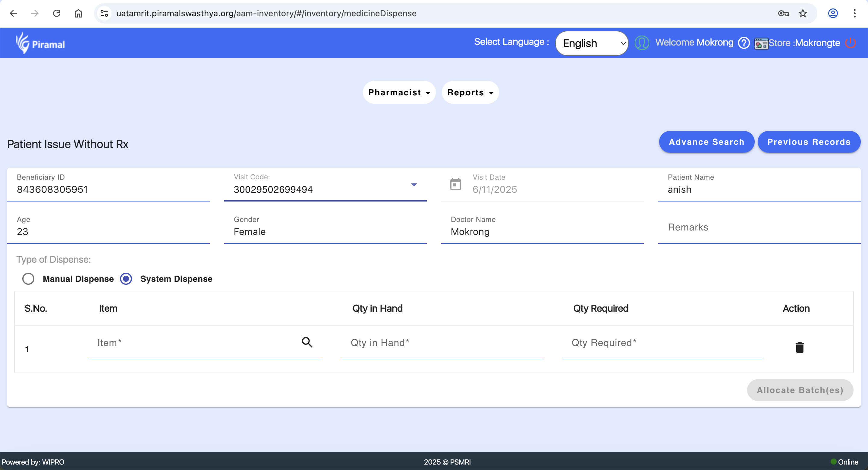Open the Visit Date calendar icon
Viewport: 868px width, 470px height.
tap(456, 184)
